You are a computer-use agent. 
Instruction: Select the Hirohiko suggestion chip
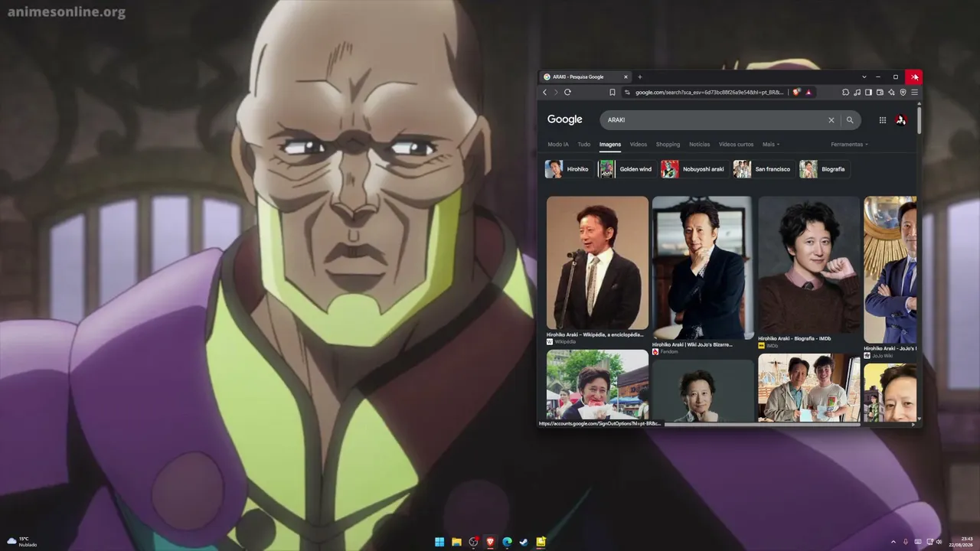click(568, 169)
